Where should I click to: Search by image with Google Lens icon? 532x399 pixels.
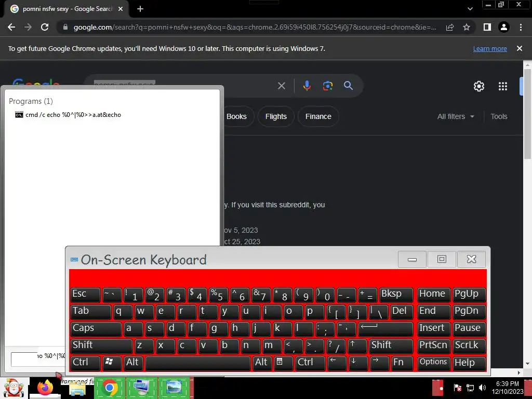[328, 86]
